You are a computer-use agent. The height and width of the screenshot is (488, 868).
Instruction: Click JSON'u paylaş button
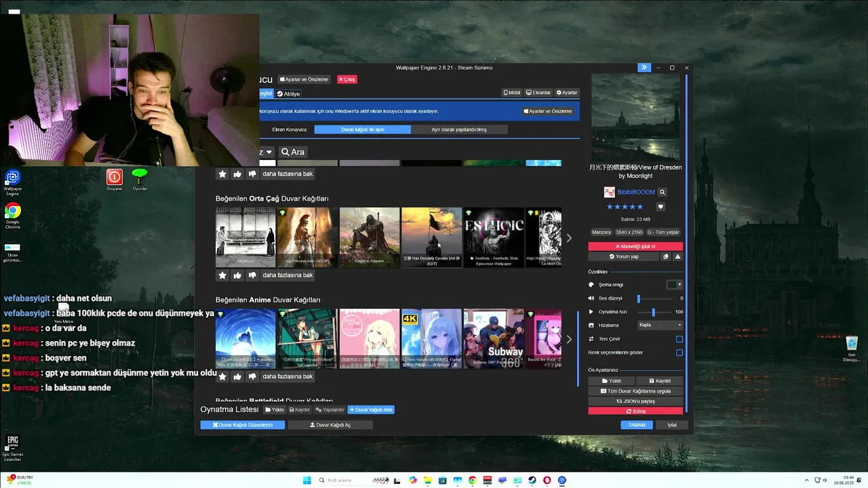pyautogui.click(x=635, y=401)
